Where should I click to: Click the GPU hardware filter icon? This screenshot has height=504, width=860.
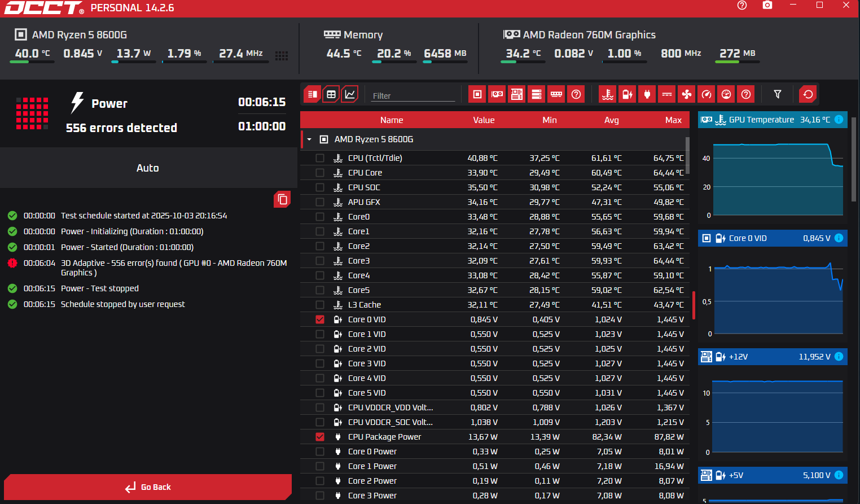[x=497, y=94]
